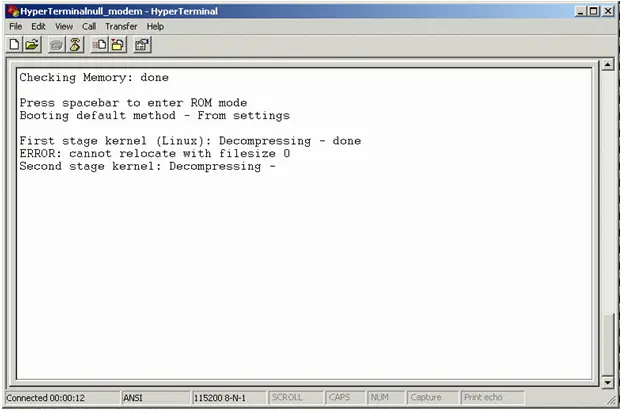Click the New connection toolbar icon
This screenshot has height=410, width=621.
tap(14, 45)
